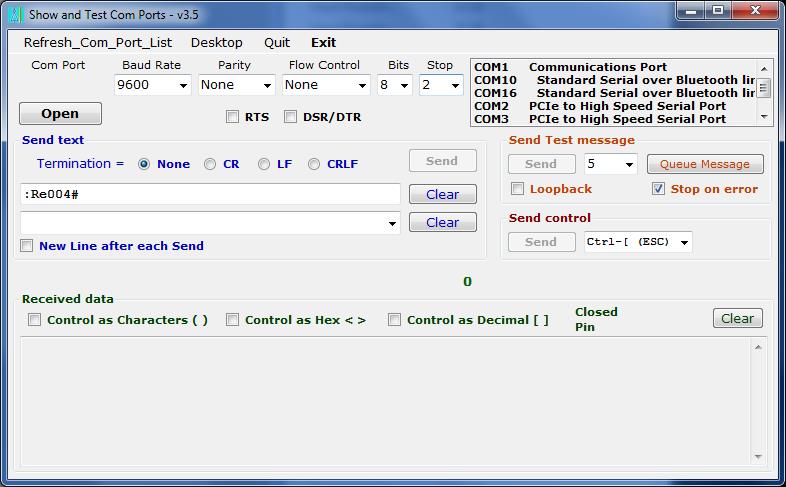Uncheck Stop on error
The width and height of the screenshot is (786, 487).
pyautogui.click(x=658, y=189)
